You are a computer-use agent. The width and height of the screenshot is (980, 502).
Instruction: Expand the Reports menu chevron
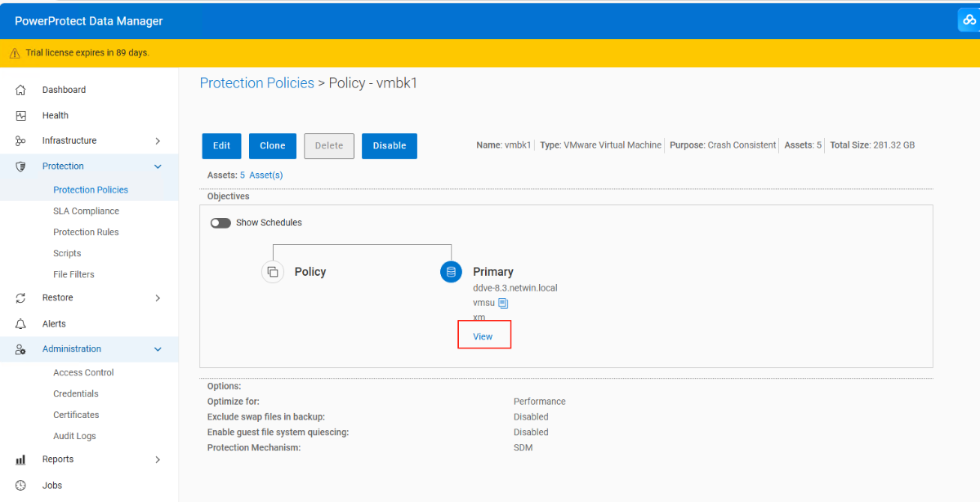[x=158, y=460]
